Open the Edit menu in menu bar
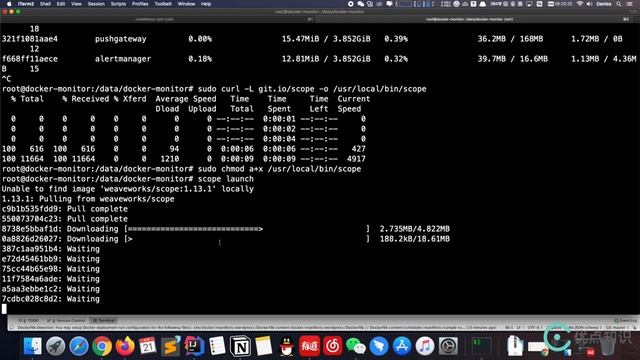 pyautogui.click(x=61, y=4)
